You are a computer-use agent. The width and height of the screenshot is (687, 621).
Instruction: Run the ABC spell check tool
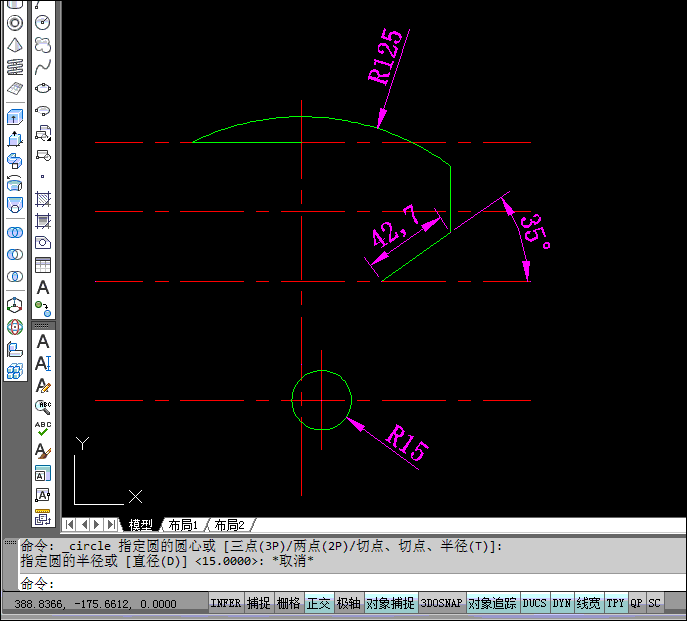(43, 429)
